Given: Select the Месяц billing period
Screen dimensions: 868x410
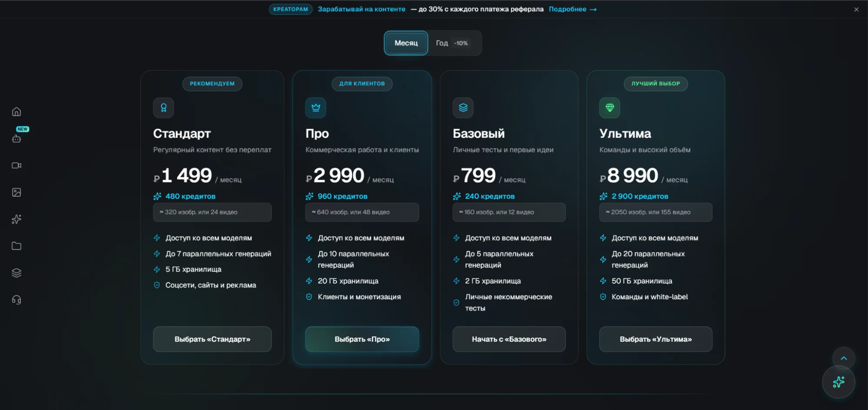Looking at the screenshot, I should point(406,43).
